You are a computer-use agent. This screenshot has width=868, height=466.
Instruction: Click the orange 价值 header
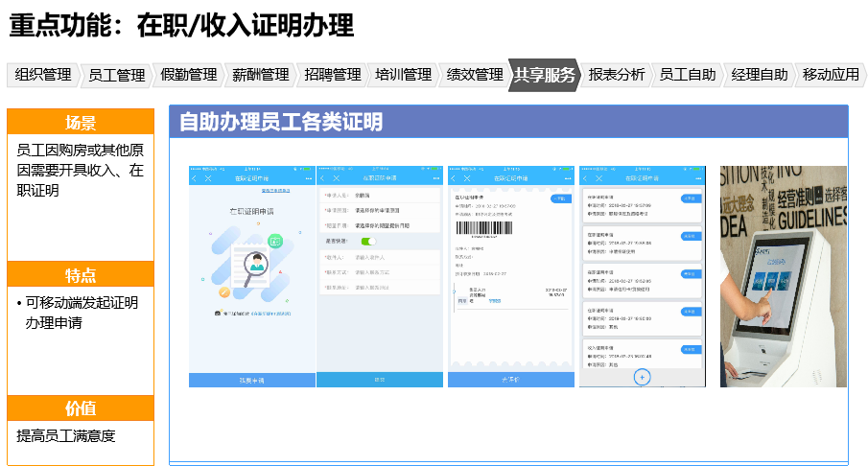(81, 408)
